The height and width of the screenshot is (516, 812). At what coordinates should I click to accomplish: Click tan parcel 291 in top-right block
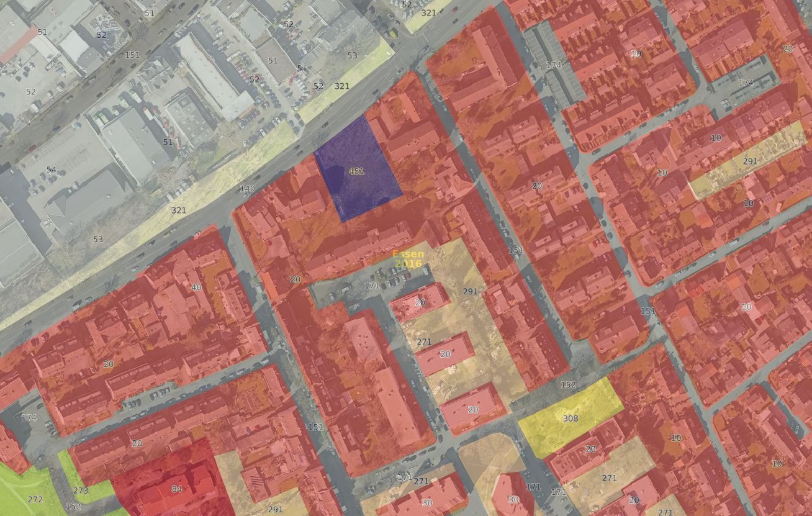tap(750, 161)
